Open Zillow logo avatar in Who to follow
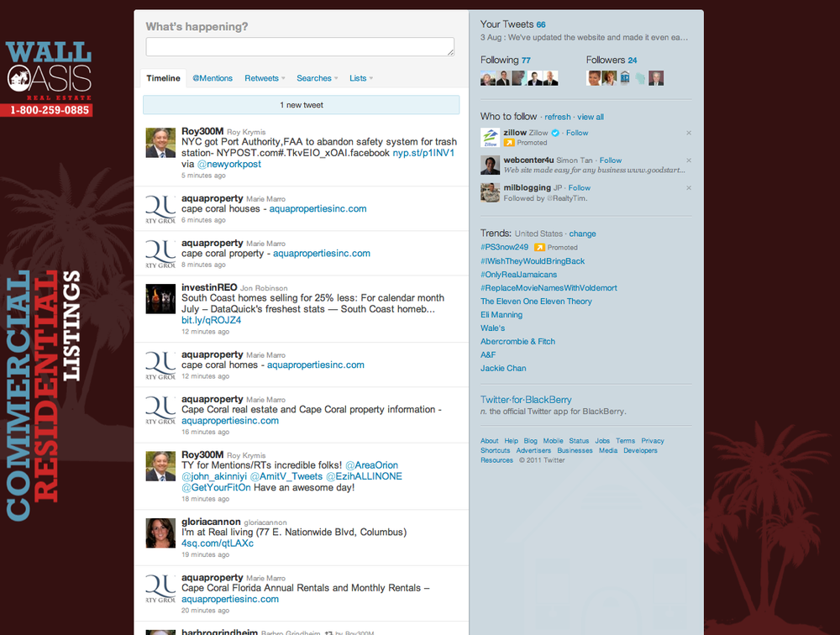840x635 pixels. 491,138
